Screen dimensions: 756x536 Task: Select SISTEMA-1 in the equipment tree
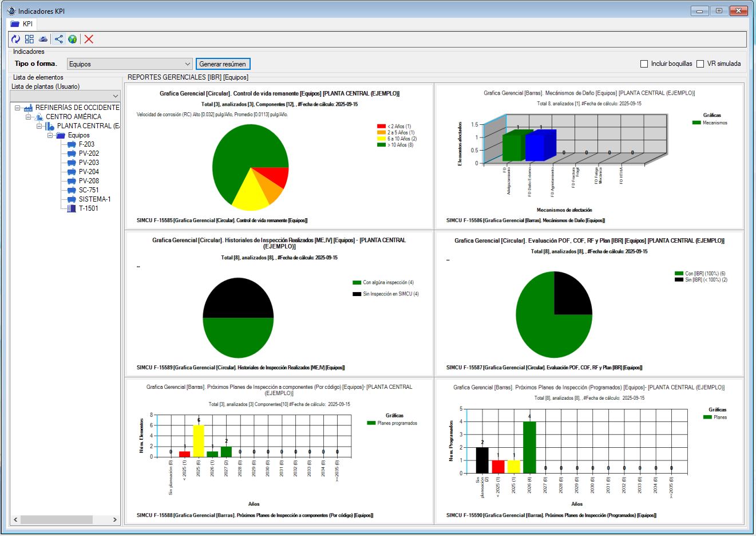tap(94, 199)
